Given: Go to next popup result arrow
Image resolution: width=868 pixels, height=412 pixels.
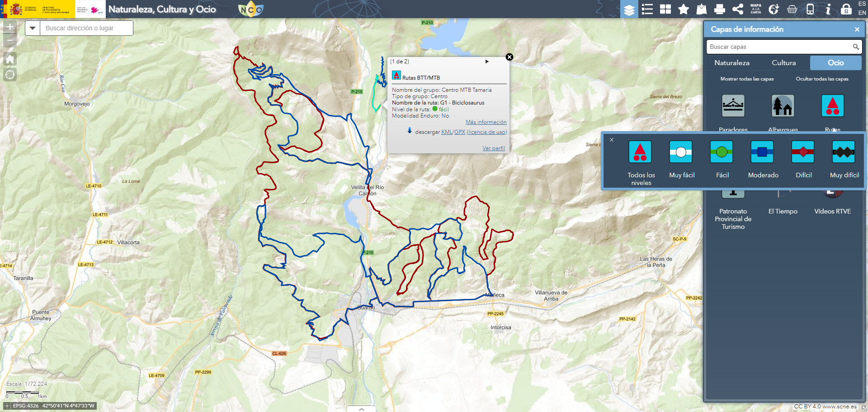Looking at the screenshot, I should tap(487, 62).
